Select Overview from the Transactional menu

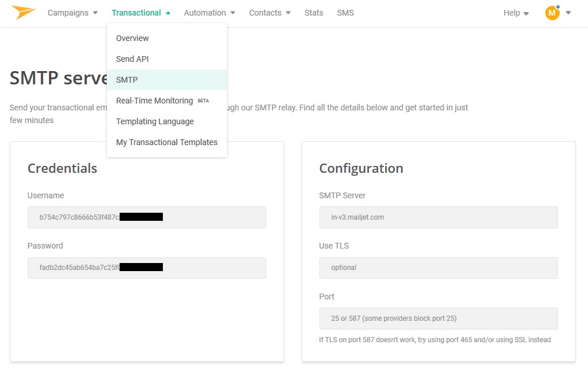[x=132, y=38]
